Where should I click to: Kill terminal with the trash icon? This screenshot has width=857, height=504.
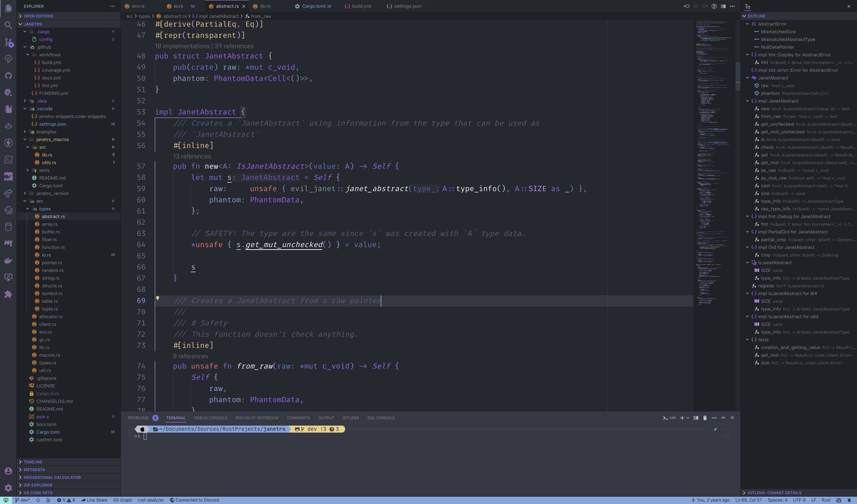tap(705, 418)
